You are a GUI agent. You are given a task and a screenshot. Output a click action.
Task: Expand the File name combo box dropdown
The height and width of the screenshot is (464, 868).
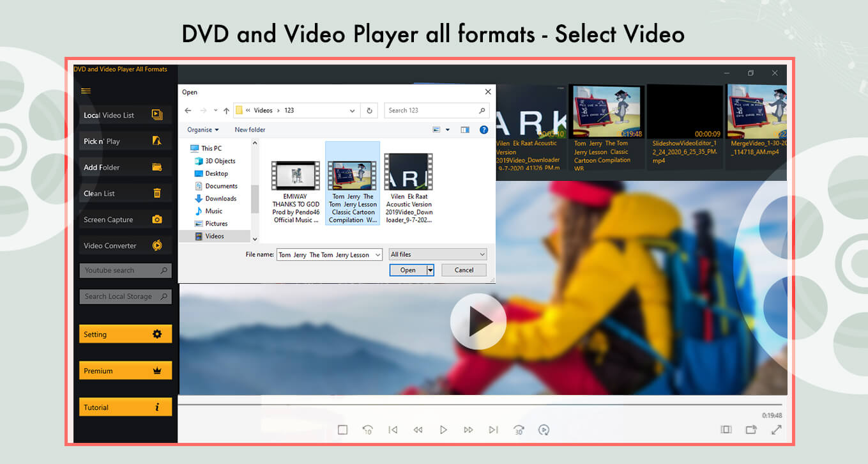[377, 254]
